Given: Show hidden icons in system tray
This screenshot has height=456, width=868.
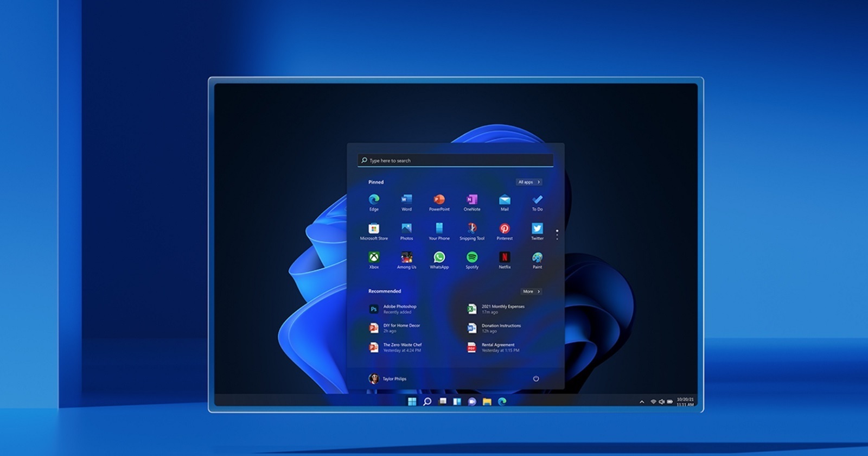Looking at the screenshot, I should [642, 402].
